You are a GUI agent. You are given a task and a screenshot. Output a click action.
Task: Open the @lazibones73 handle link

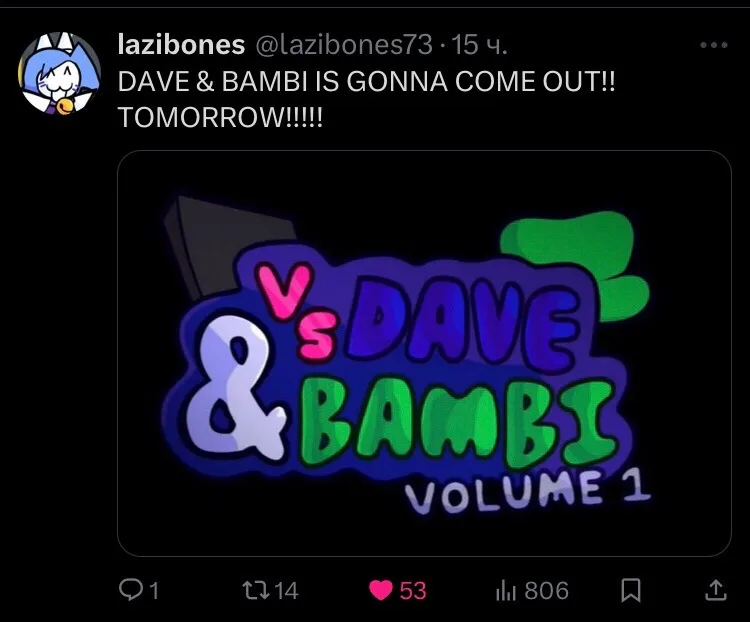(344, 45)
